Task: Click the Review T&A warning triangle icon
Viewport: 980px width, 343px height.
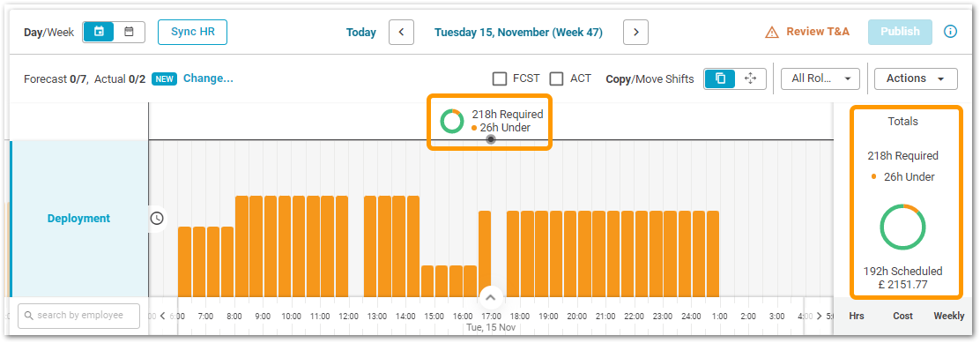Action: tap(773, 33)
